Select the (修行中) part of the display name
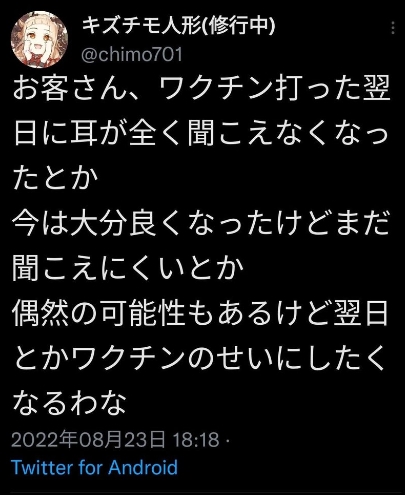405x495 pixels. (238, 26)
